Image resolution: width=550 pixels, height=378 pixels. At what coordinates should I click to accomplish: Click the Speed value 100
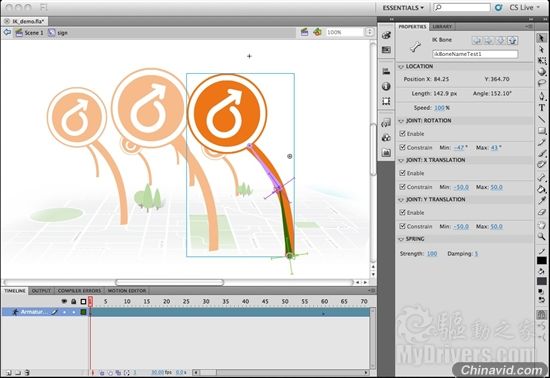pos(439,108)
